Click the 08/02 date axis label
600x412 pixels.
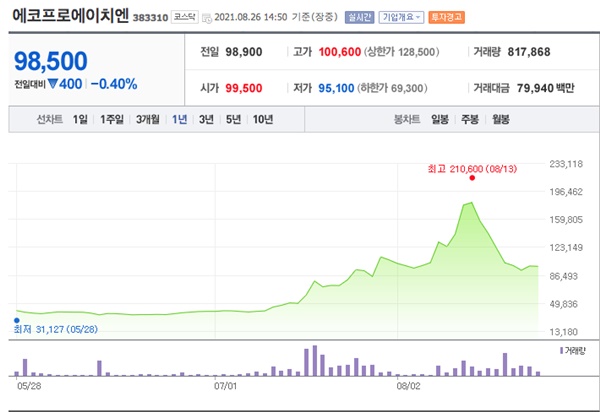(408, 386)
